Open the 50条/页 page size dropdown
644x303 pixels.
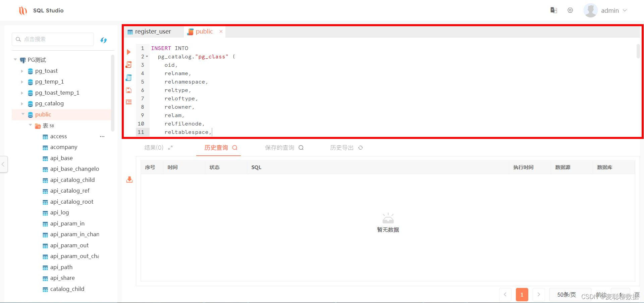coord(570,295)
